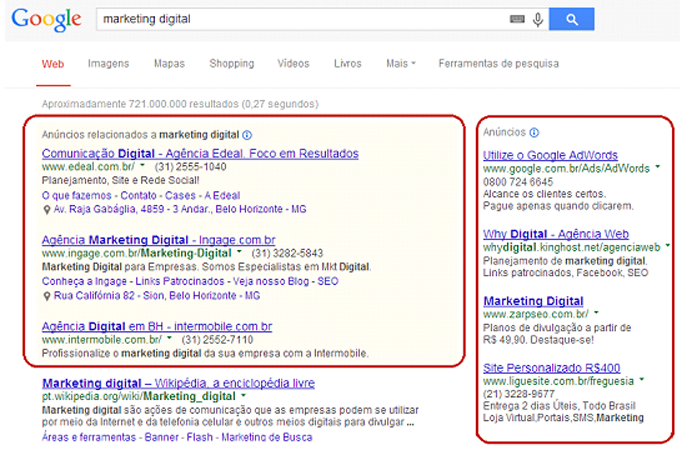The width and height of the screenshot is (680, 456).
Task: Activate voice search microphone icon
Action: point(538,20)
